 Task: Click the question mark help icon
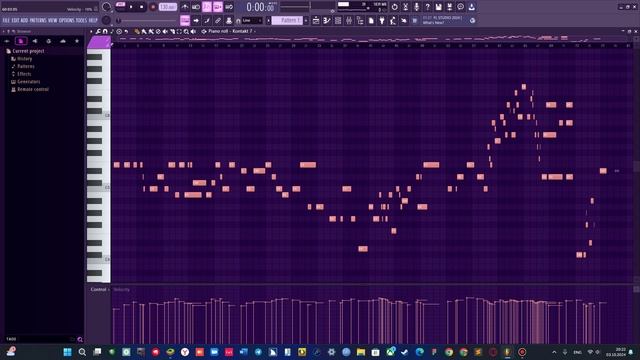[x=427, y=7]
